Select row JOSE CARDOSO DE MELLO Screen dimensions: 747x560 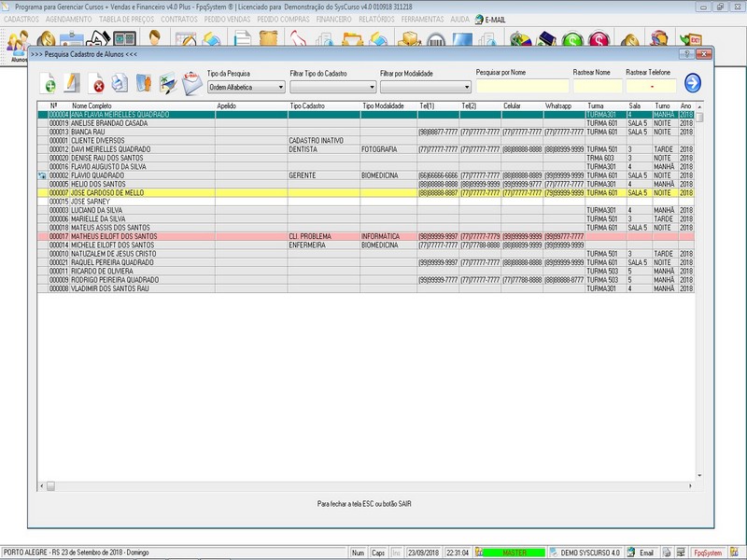click(x=366, y=193)
